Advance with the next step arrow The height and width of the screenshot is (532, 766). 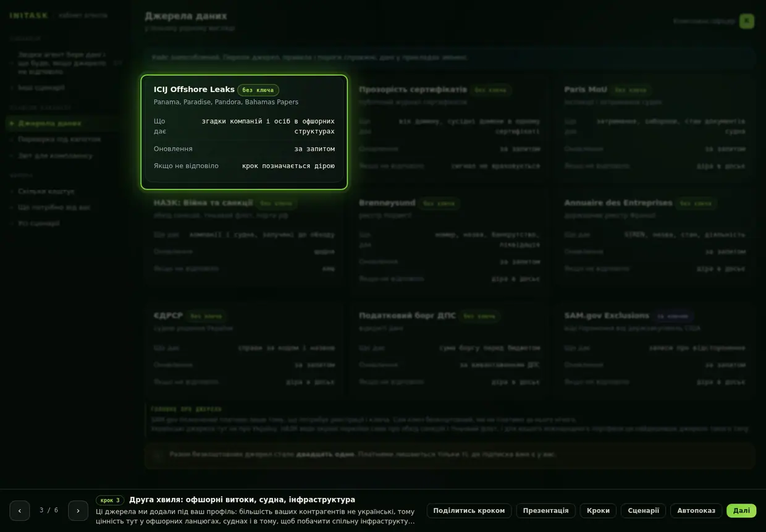tap(78, 510)
